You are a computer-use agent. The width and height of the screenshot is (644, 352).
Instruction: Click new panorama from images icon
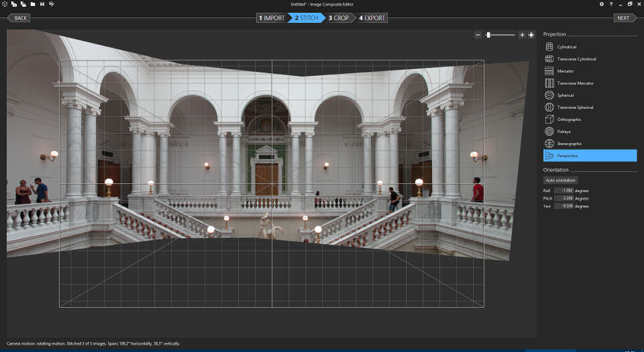pos(14,4)
